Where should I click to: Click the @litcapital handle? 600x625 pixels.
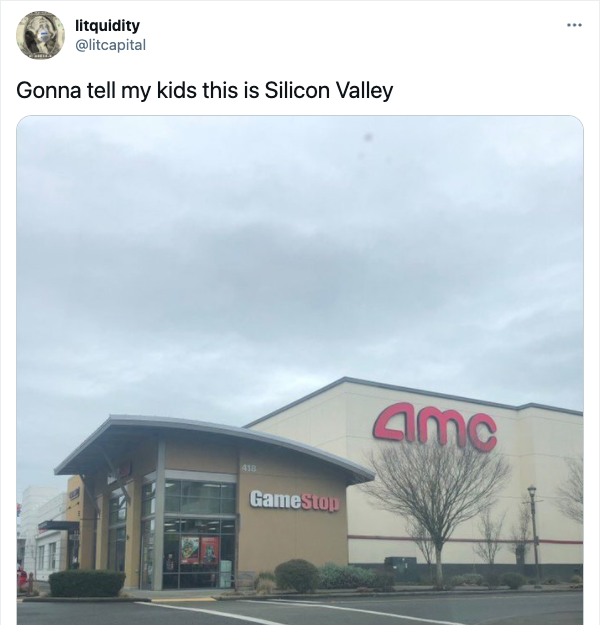110,45
